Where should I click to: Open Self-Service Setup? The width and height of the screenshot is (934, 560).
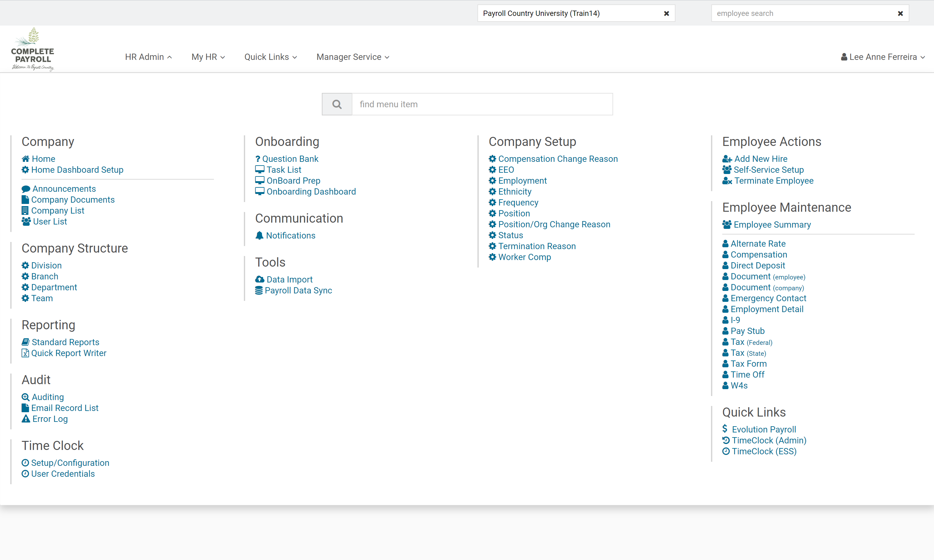click(x=769, y=170)
